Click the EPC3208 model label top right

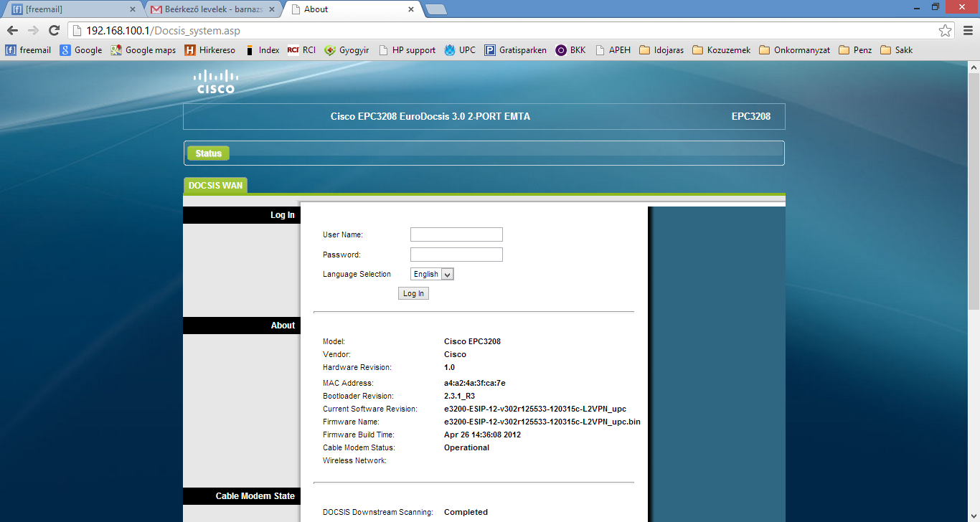[751, 116]
